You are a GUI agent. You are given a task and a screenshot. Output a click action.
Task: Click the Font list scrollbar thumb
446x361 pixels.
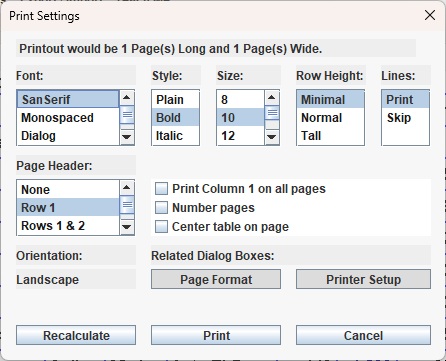127,115
